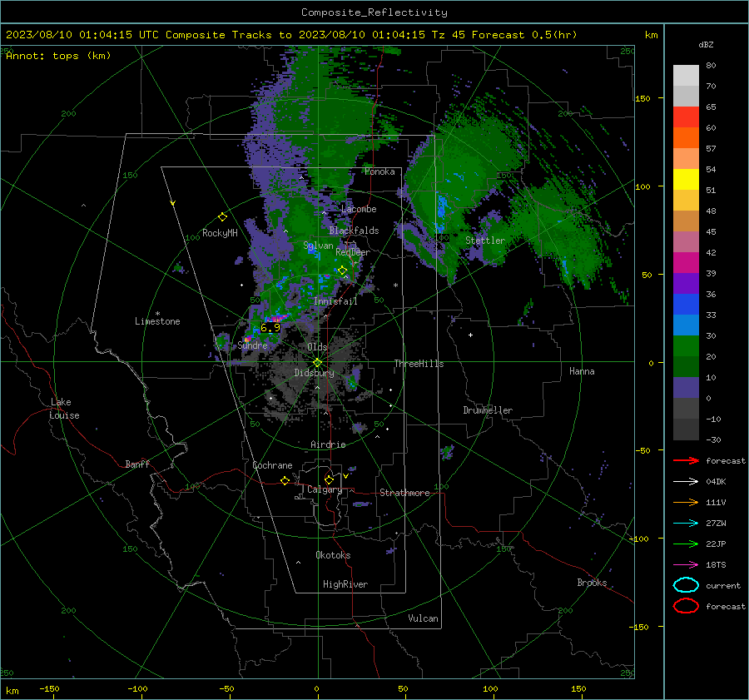Click the RedDeer city label
Screen dimensions: 749x700
tap(353, 252)
